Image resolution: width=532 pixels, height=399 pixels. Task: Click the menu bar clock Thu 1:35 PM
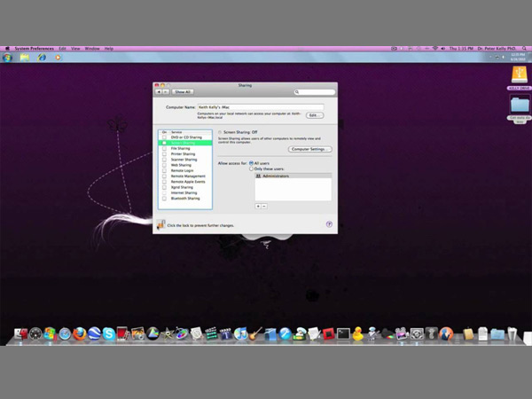tap(461, 49)
